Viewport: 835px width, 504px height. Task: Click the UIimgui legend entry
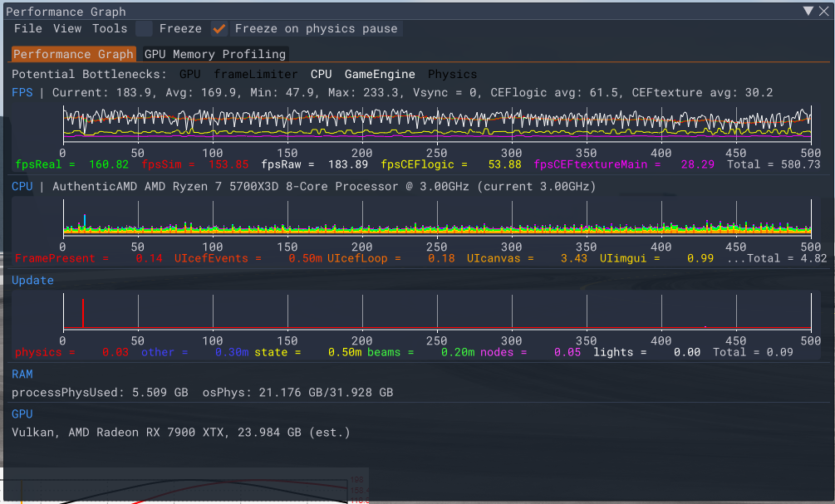(656, 259)
